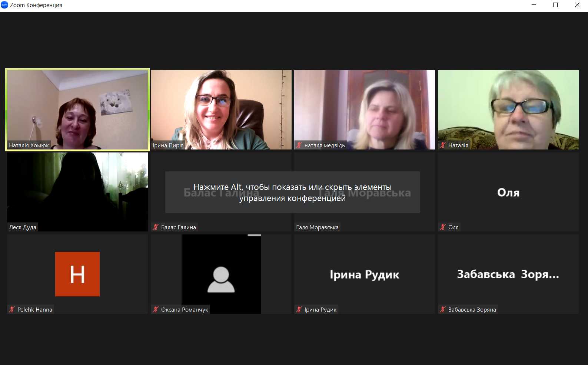The image size is (588, 365).
Task: Click the muted mic icon for Оксана Романчук
Action: tap(156, 310)
